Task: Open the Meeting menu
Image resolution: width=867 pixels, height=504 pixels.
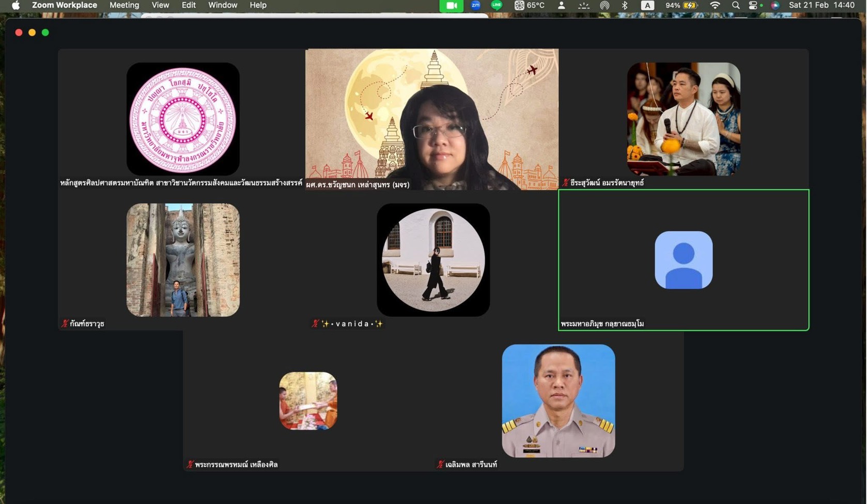Action: coord(124,5)
